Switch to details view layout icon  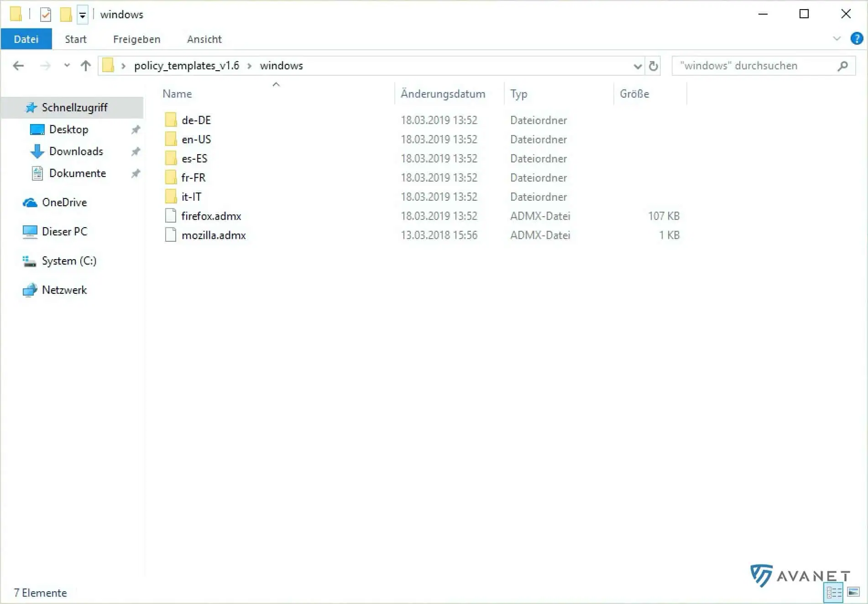[834, 593]
